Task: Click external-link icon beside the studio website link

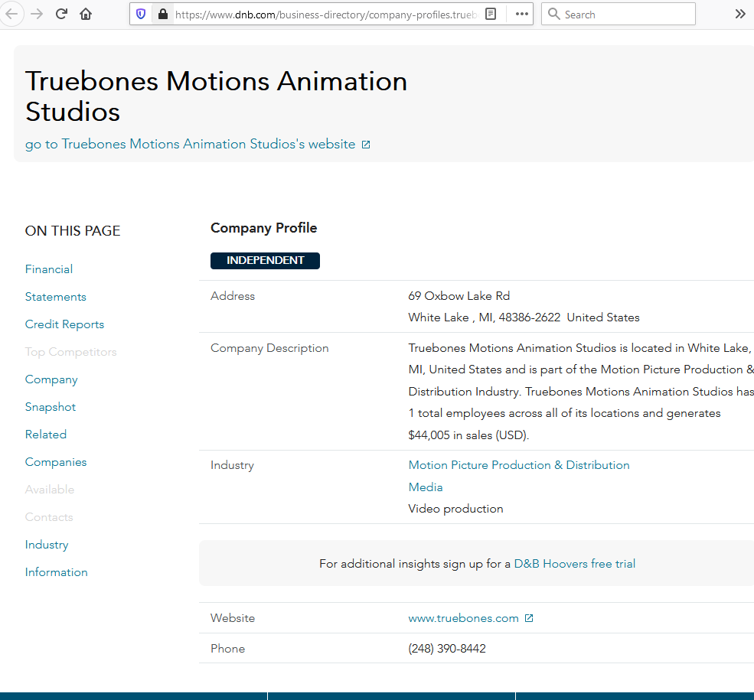Action: click(x=366, y=145)
